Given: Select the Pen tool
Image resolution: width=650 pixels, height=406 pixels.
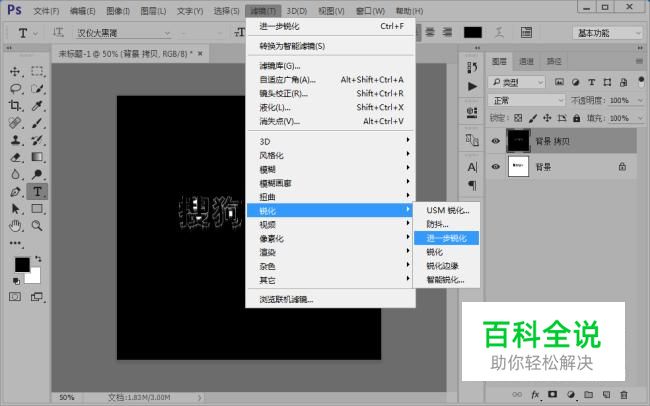Looking at the screenshot, I should tap(15, 192).
